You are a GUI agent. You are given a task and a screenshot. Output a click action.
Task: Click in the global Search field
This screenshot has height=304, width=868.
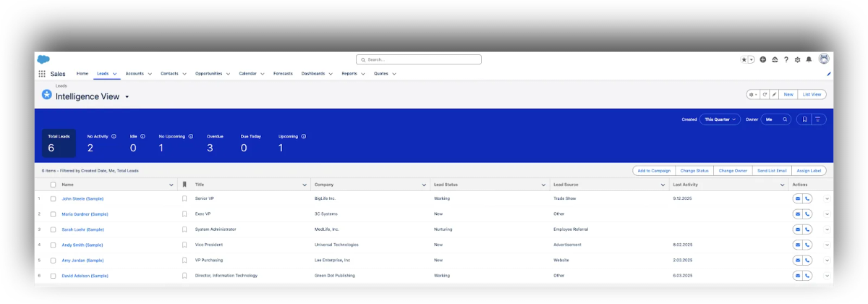(419, 59)
